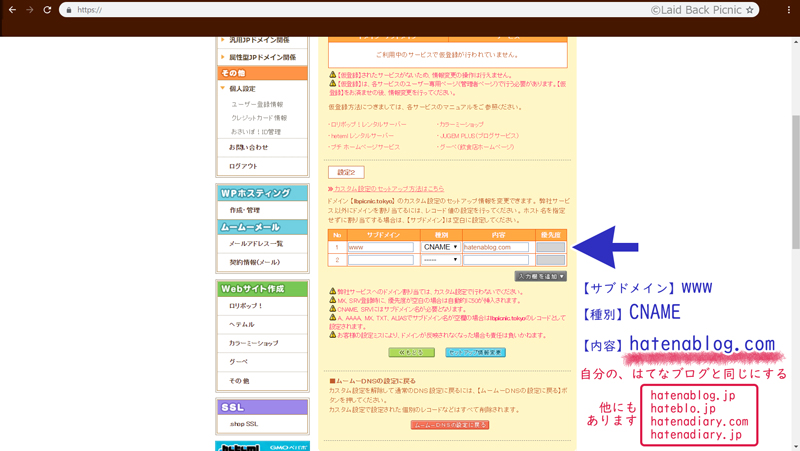Open the browser three-dot menu
The height and width of the screenshot is (451, 800).
point(789,10)
